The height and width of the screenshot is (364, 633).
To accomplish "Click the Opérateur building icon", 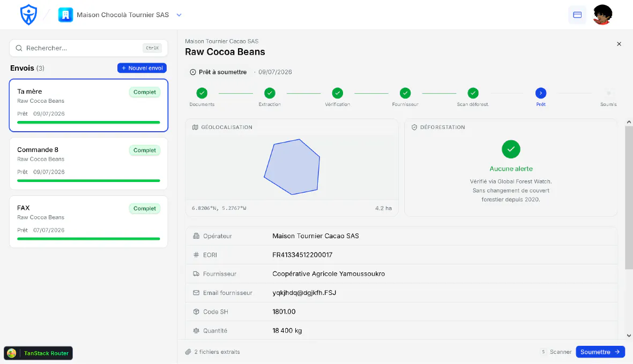I will [196, 236].
